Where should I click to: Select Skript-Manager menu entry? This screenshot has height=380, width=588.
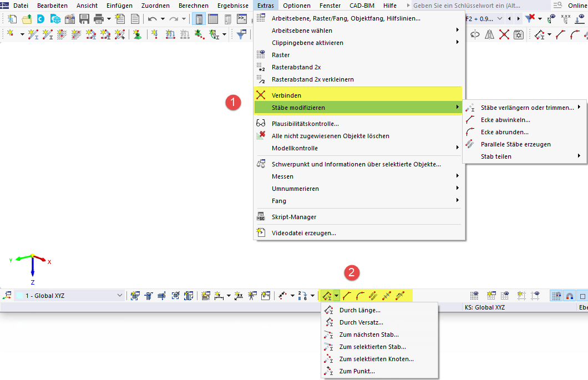[x=358, y=217]
